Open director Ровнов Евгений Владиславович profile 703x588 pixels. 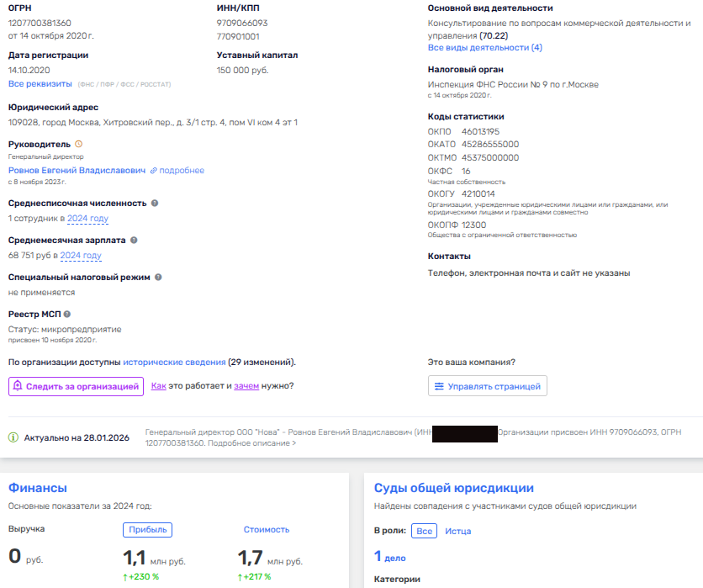click(77, 170)
